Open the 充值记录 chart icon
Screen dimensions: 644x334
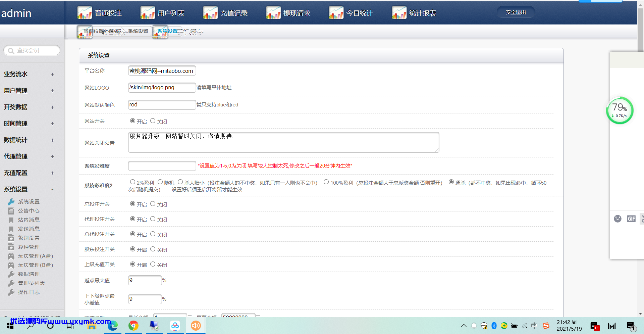point(210,13)
